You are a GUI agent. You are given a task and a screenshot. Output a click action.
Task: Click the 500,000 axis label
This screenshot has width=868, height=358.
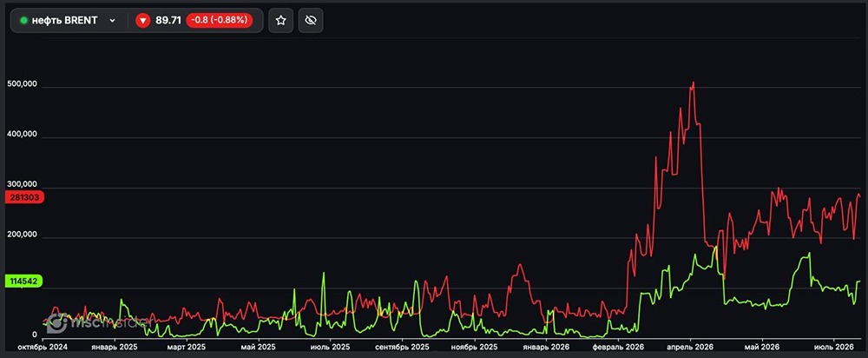(23, 83)
